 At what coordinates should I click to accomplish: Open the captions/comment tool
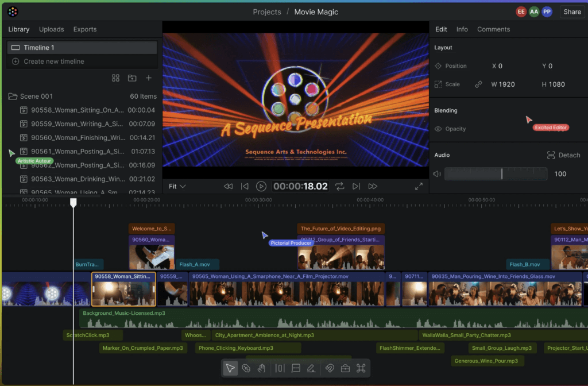pyautogui.click(x=295, y=368)
